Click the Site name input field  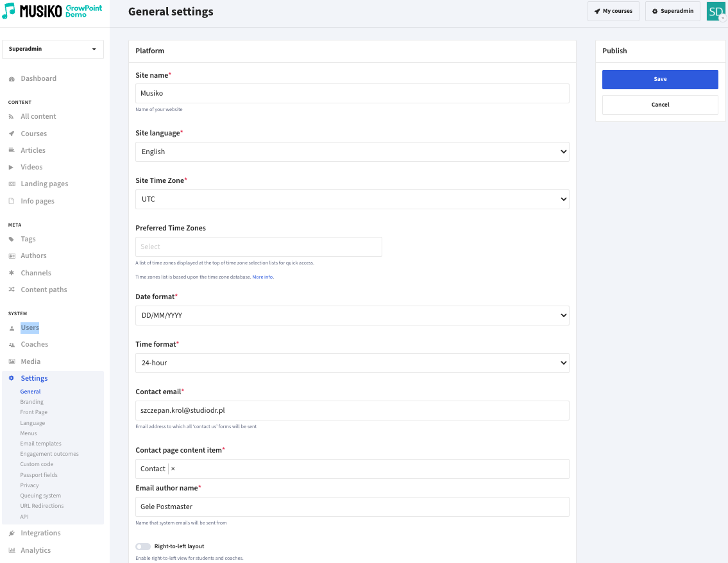(x=352, y=93)
